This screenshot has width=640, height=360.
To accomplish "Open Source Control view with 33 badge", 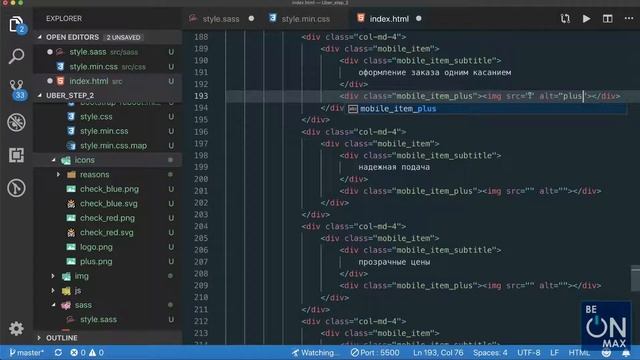I will pyautogui.click(x=17, y=90).
